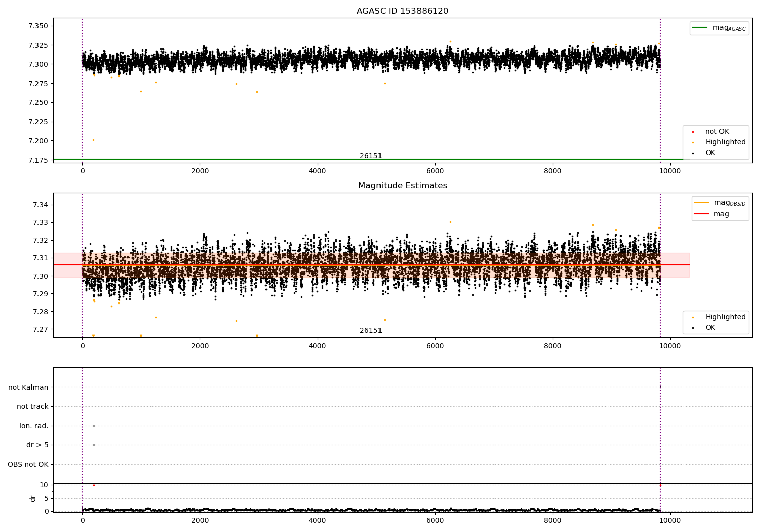
Task: Click the 'dr > 5' axis label
Action: (37, 445)
